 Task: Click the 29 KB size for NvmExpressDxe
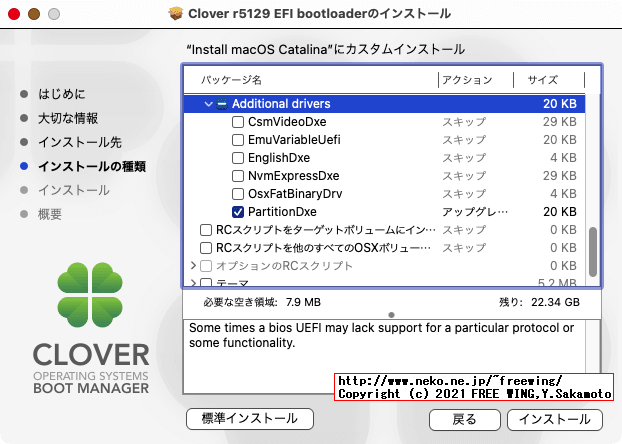tap(560, 176)
